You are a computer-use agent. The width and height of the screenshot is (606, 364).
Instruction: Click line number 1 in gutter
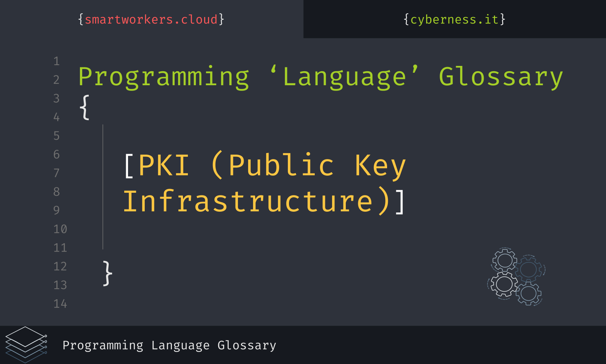click(56, 61)
